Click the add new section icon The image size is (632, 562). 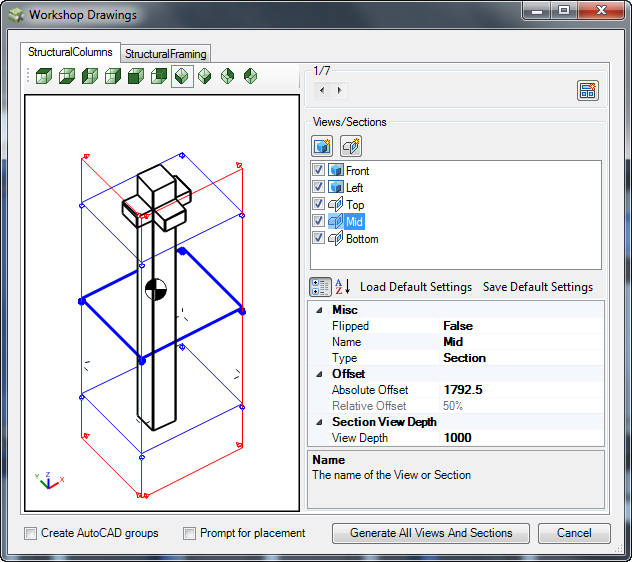351,146
